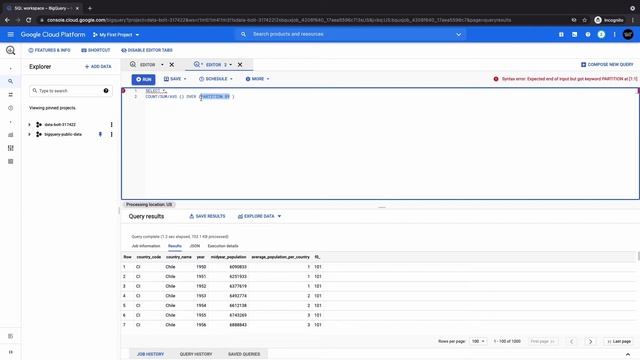Reload the browser page
The image size is (640, 360).
click(29, 20)
